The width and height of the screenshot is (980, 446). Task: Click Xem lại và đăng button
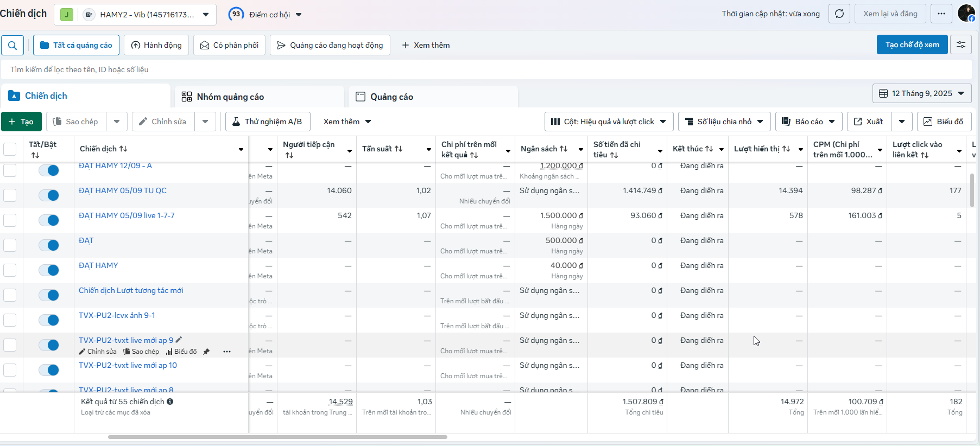click(x=890, y=14)
